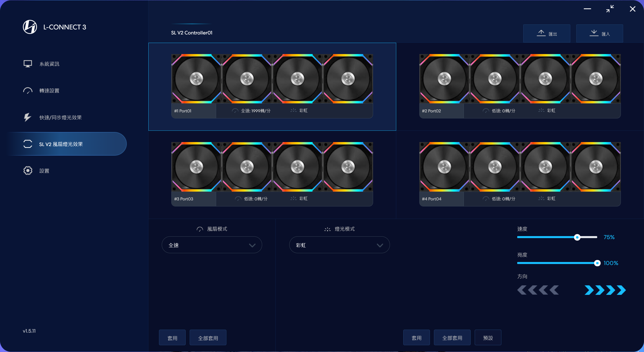Click the Port02 彩虹 lighting icon

541,110
